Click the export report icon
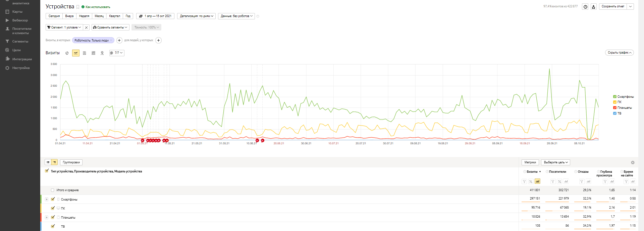644x231 pixels. pos(594,7)
